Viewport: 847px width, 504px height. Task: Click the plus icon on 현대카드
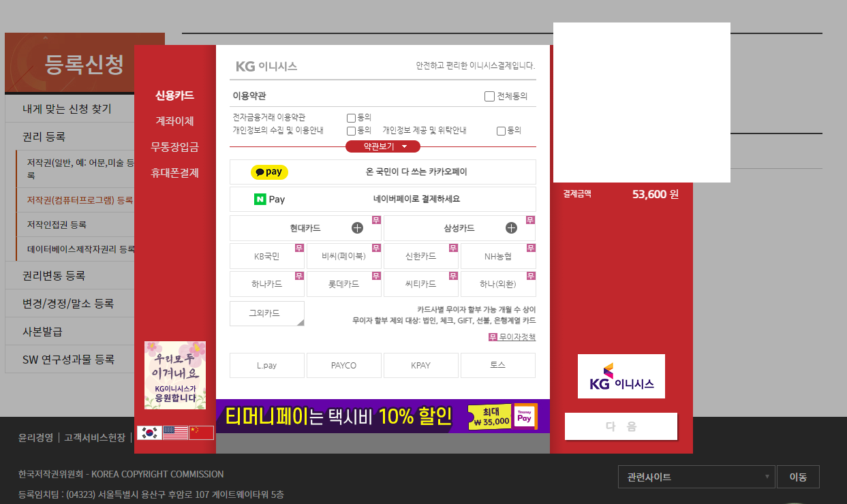tap(357, 228)
